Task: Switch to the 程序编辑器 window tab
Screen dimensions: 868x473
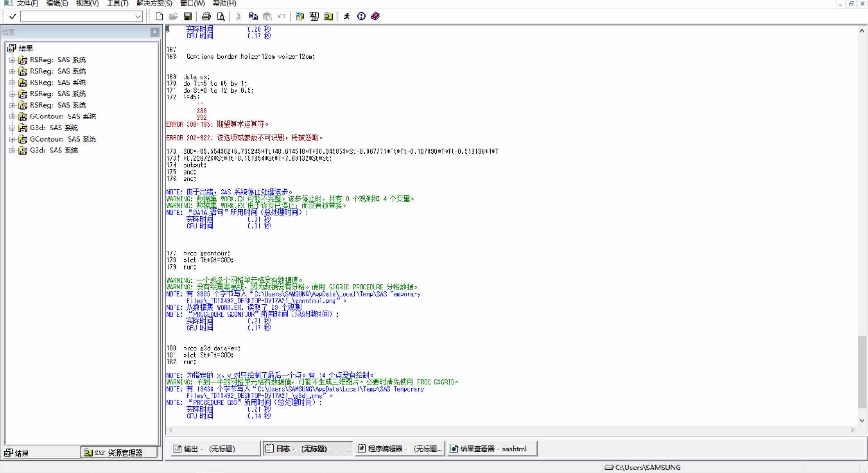Action: click(x=400, y=449)
